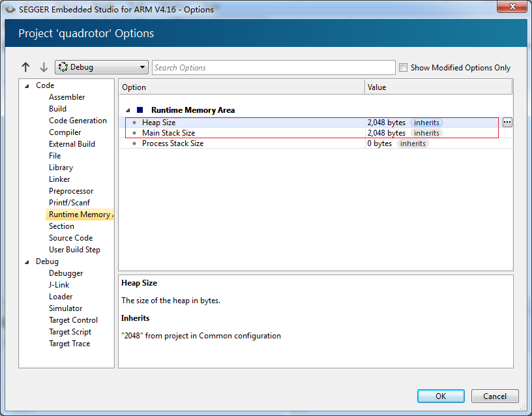Image resolution: width=532 pixels, height=416 pixels.
Task: Select Assembler in the options tree
Action: (67, 97)
